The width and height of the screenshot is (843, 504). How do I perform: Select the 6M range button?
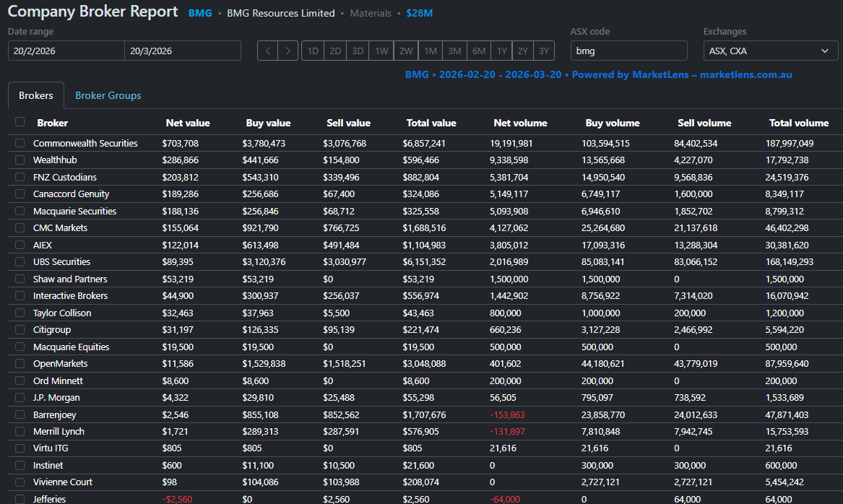point(478,51)
